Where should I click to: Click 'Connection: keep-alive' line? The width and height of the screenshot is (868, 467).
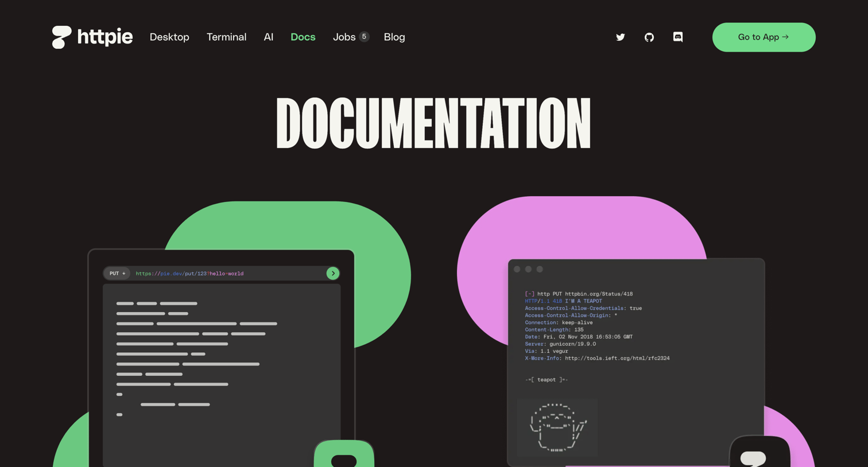click(x=559, y=322)
